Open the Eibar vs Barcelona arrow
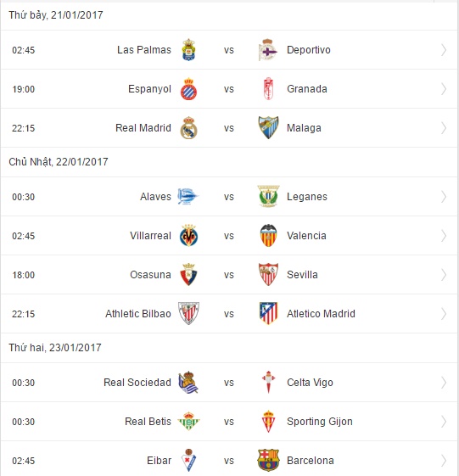This screenshot has height=476, width=459. point(444,461)
